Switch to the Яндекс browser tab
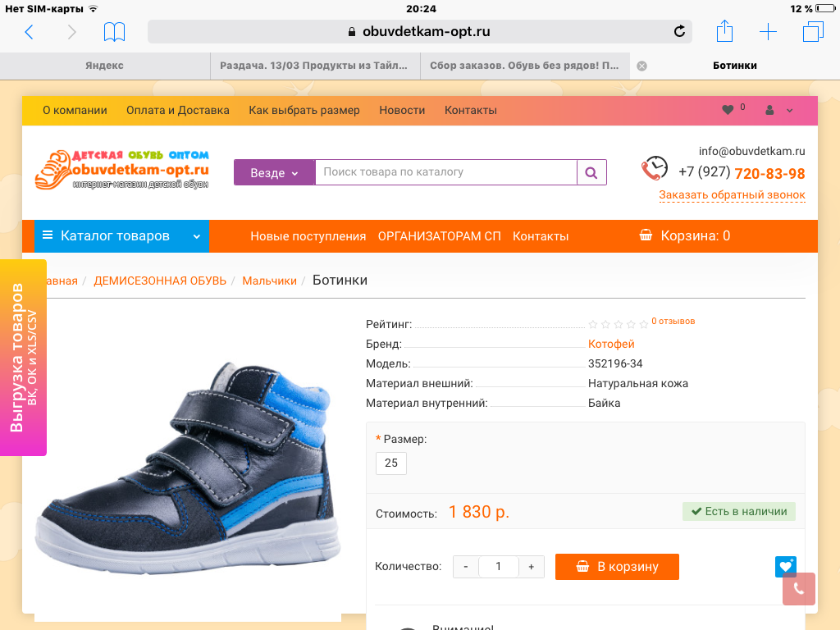The width and height of the screenshot is (840, 630). coord(104,66)
